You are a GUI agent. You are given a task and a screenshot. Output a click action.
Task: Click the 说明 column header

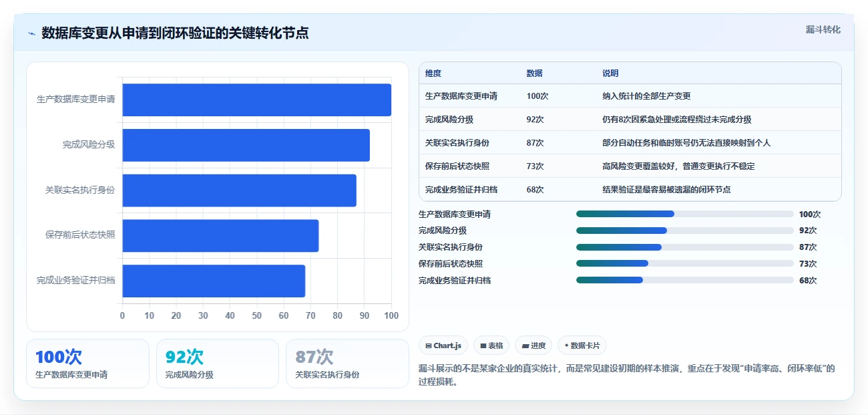(x=610, y=74)
